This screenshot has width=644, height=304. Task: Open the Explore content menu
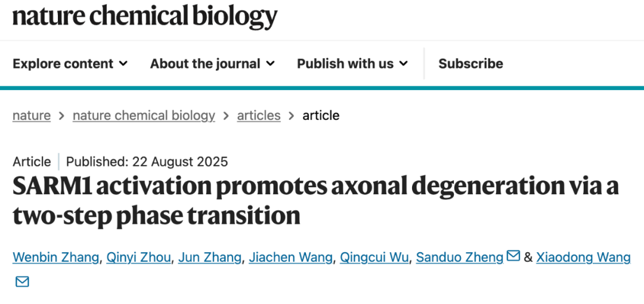click(63, 63)
